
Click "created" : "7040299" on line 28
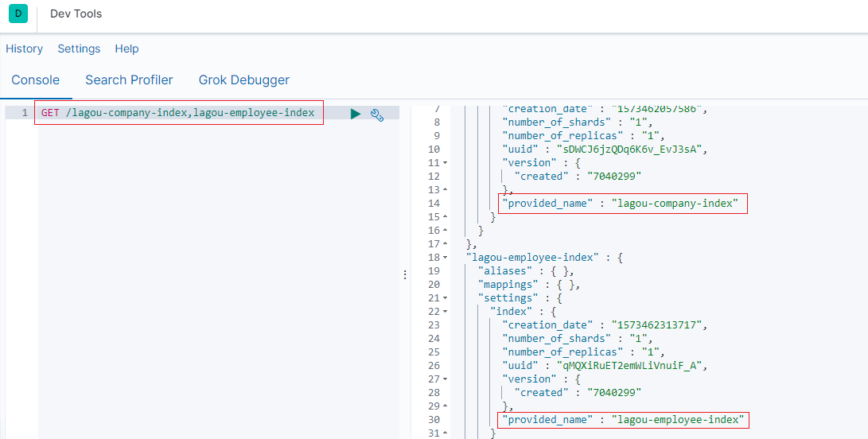(578, 393)
